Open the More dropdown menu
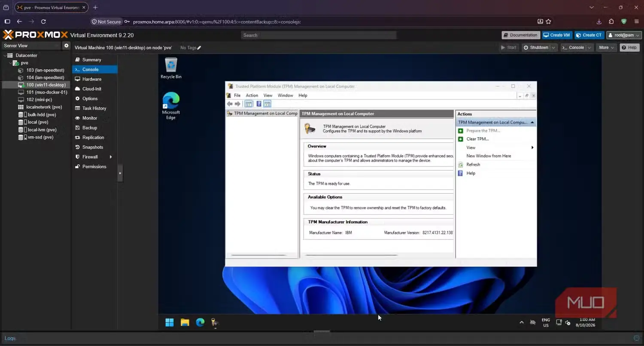This screenshot has width=644, height=346. [x=607, y=48]
